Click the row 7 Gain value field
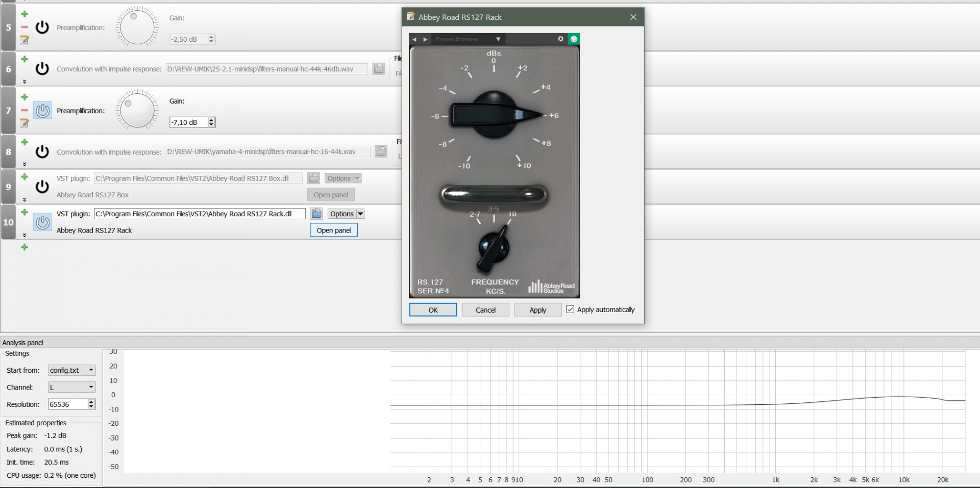 [x=188, y=122]
